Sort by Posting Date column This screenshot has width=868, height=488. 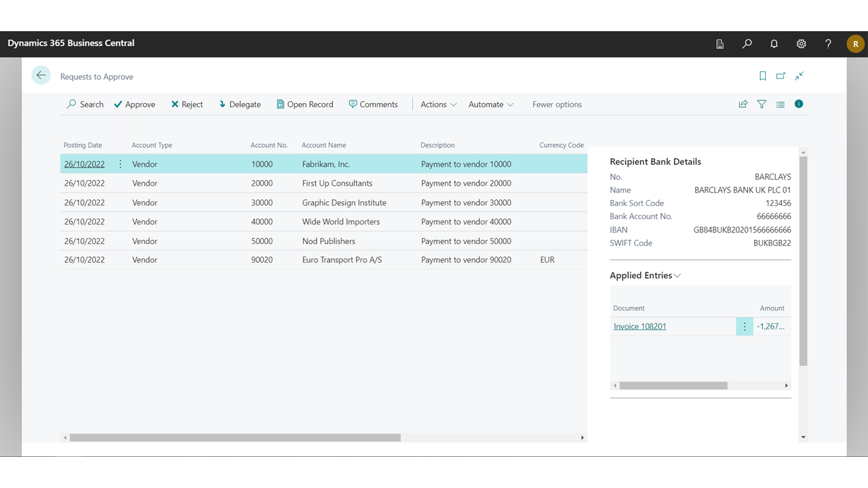83,145
